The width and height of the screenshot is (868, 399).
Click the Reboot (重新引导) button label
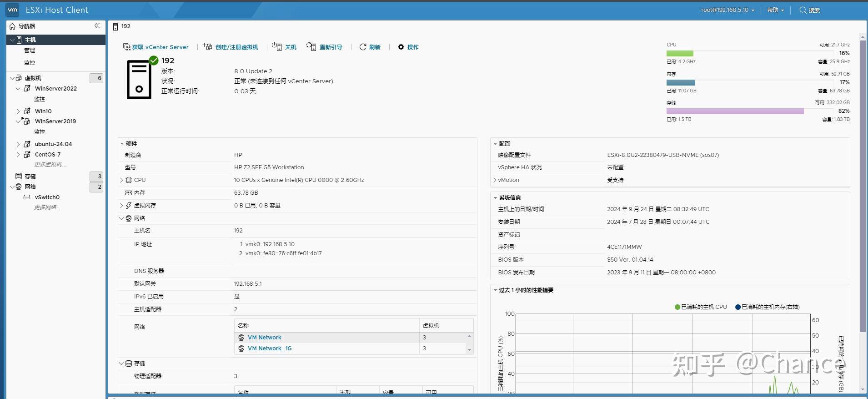click(331, 47)
